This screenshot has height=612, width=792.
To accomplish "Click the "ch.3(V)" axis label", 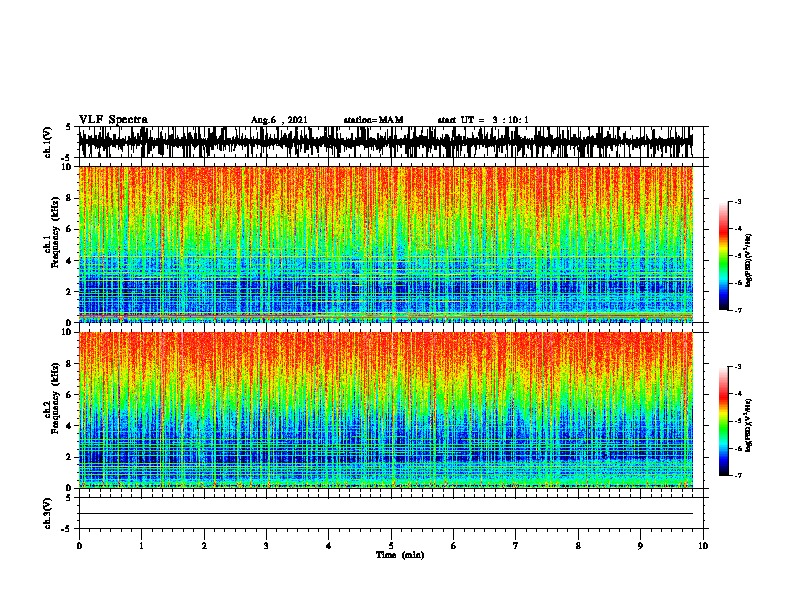I will click(x=47, y=513).
